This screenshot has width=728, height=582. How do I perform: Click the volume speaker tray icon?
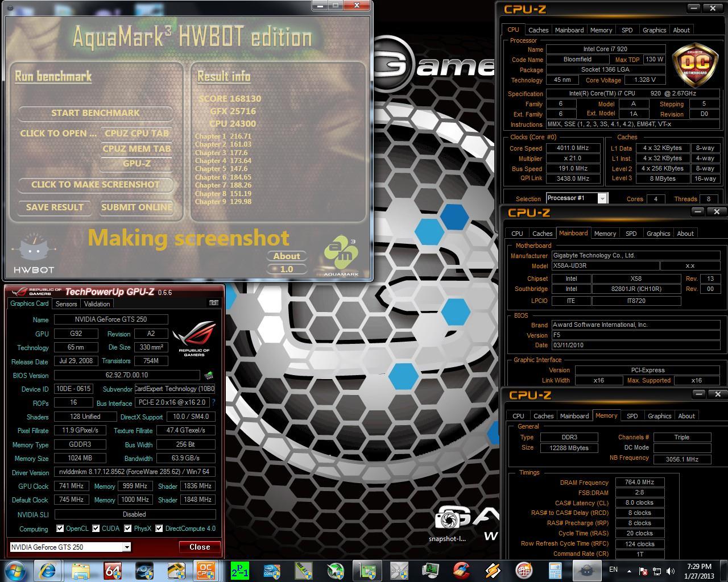(x=670, y=571)
